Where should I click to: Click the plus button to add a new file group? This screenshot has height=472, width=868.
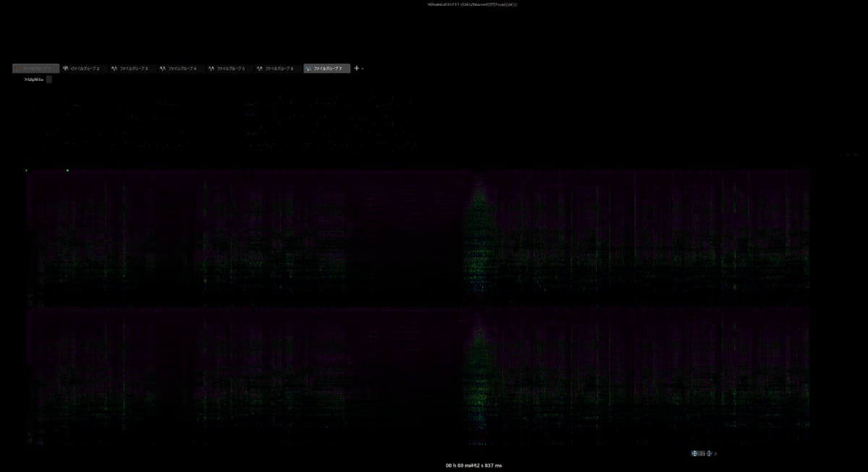tap(355, 68)
